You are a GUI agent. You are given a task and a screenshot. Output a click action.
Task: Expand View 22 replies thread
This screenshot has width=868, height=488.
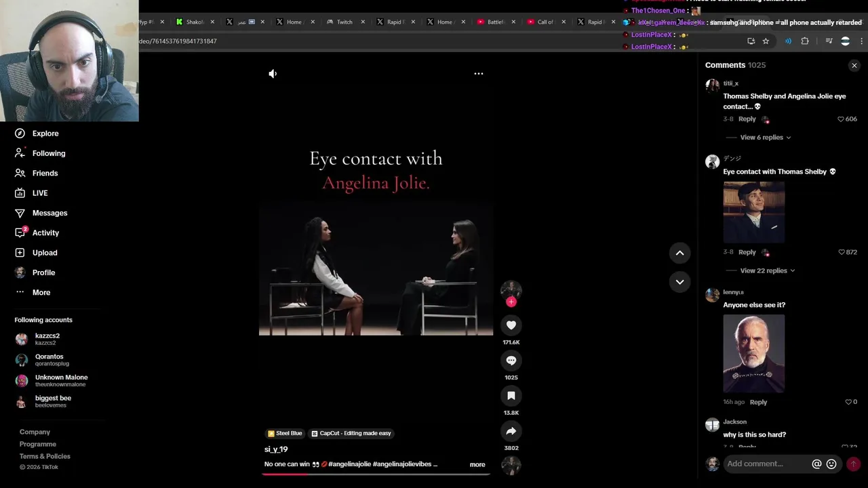point(767,270)
